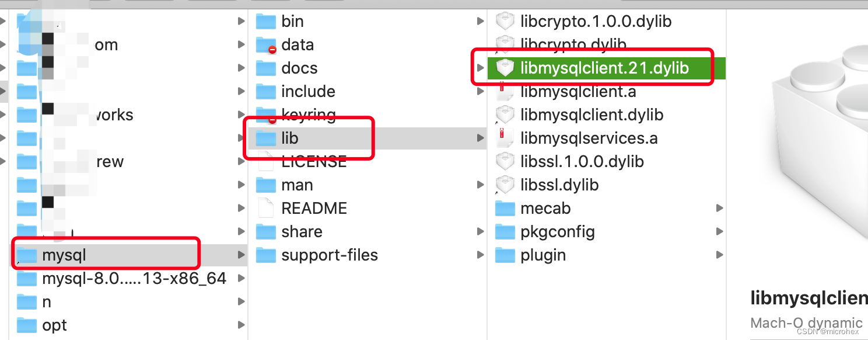Select the libmysqlclient.21.dylib shield icon

505,68
